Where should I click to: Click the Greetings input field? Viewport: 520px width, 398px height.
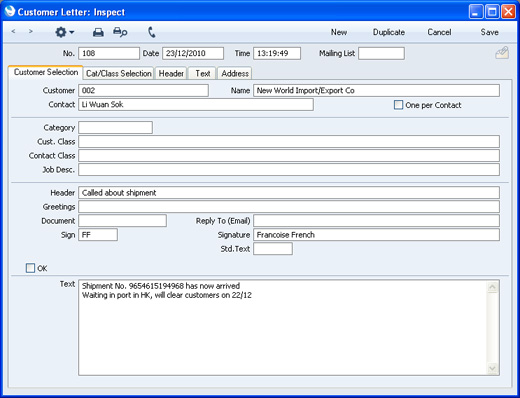(x=289, y=207)
